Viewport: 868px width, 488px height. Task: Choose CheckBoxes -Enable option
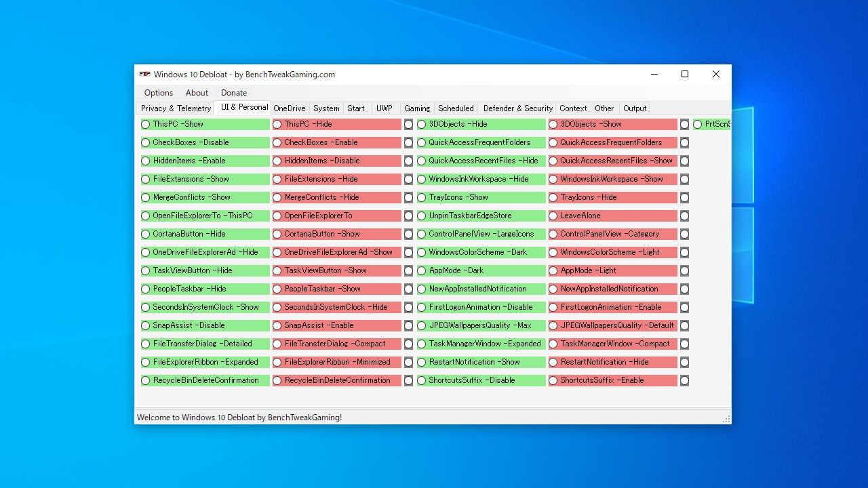(336, 143)
